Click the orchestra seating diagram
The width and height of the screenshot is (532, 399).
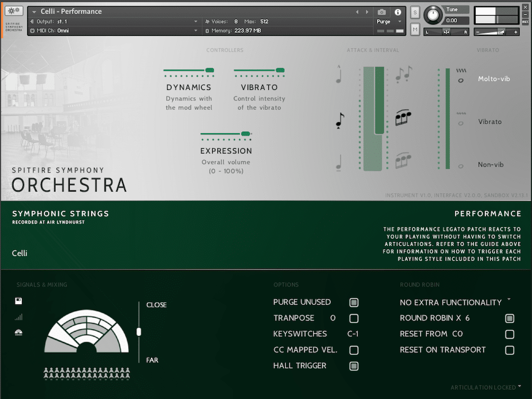point(87,331)
